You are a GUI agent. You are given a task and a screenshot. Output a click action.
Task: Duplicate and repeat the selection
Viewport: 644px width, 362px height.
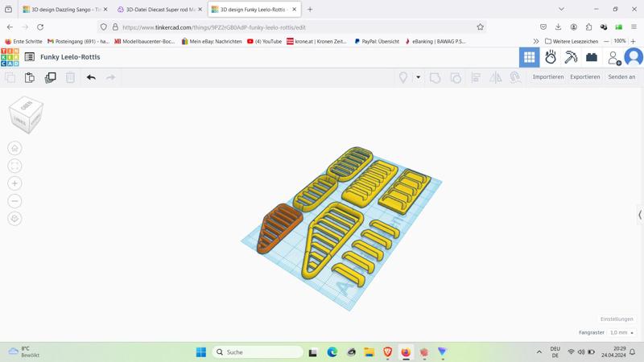(x=50, y=77)
